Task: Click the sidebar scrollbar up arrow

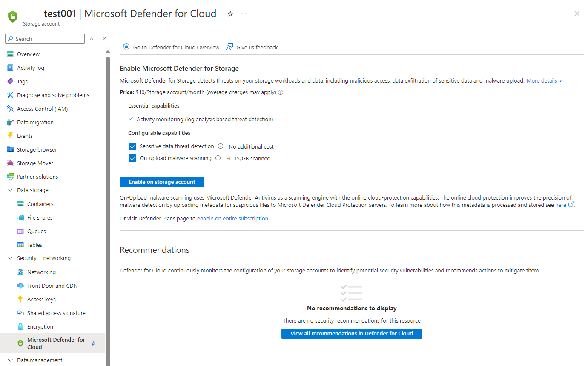Action: (108, 52)
